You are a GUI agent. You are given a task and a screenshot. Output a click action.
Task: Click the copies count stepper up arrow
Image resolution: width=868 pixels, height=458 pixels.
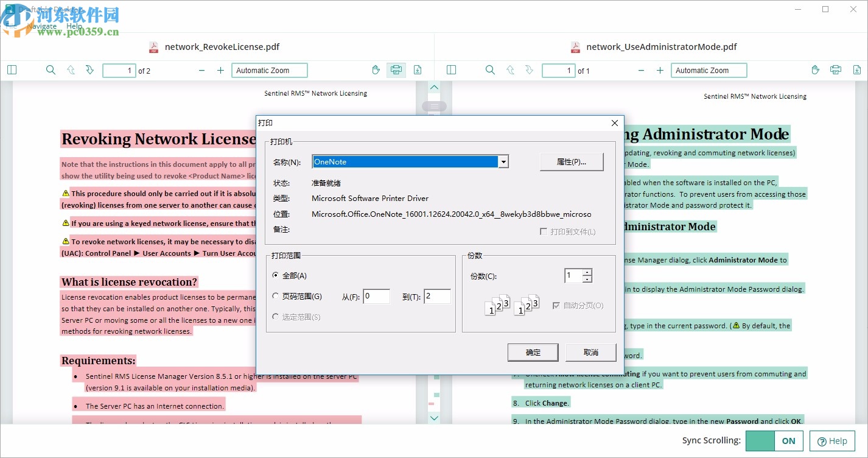tap(588, 272)
